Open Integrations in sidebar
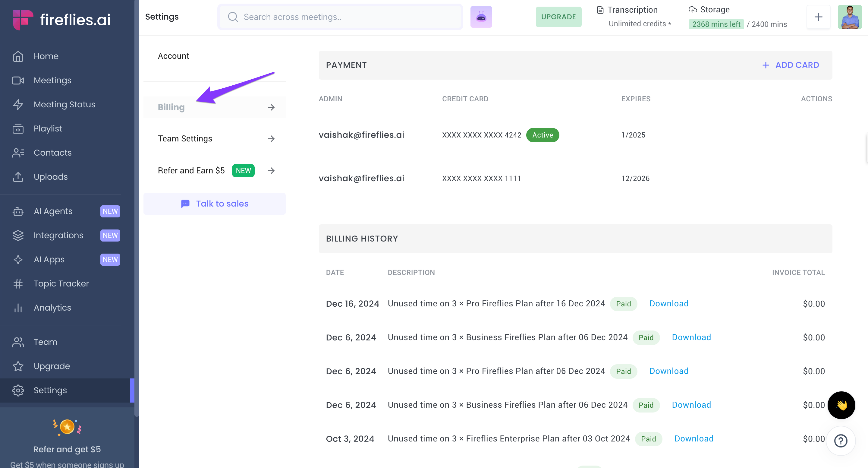This screenshot has width=868, height=468. (x=58, y=235)
